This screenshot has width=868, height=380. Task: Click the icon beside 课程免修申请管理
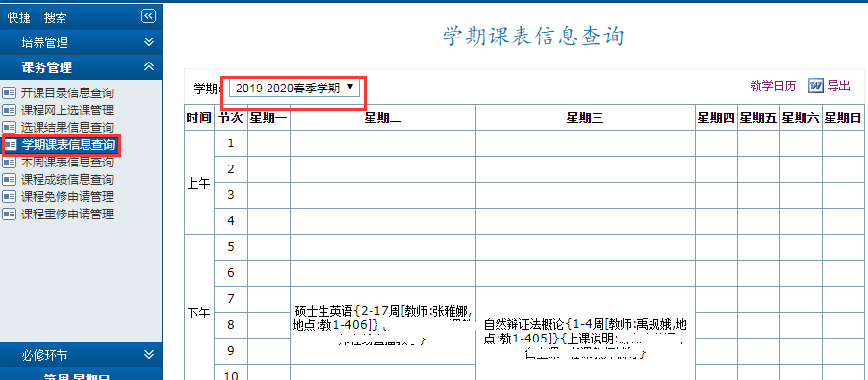(10, 197)
